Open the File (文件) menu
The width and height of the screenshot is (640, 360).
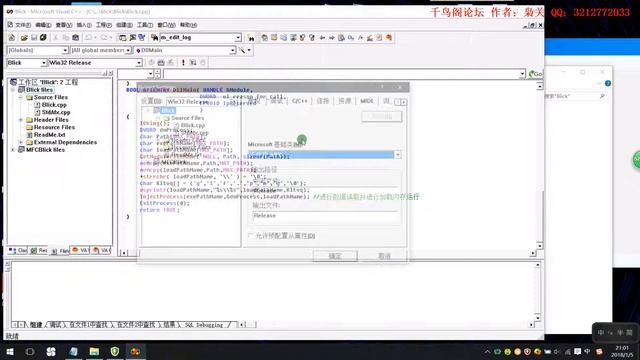click(22, 25)
